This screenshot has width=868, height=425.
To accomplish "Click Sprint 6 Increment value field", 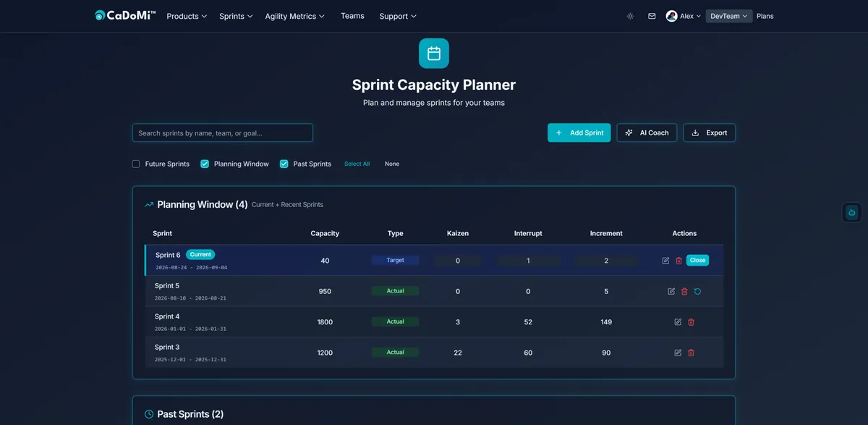I will pyautogui.click(x=606, y=261).
